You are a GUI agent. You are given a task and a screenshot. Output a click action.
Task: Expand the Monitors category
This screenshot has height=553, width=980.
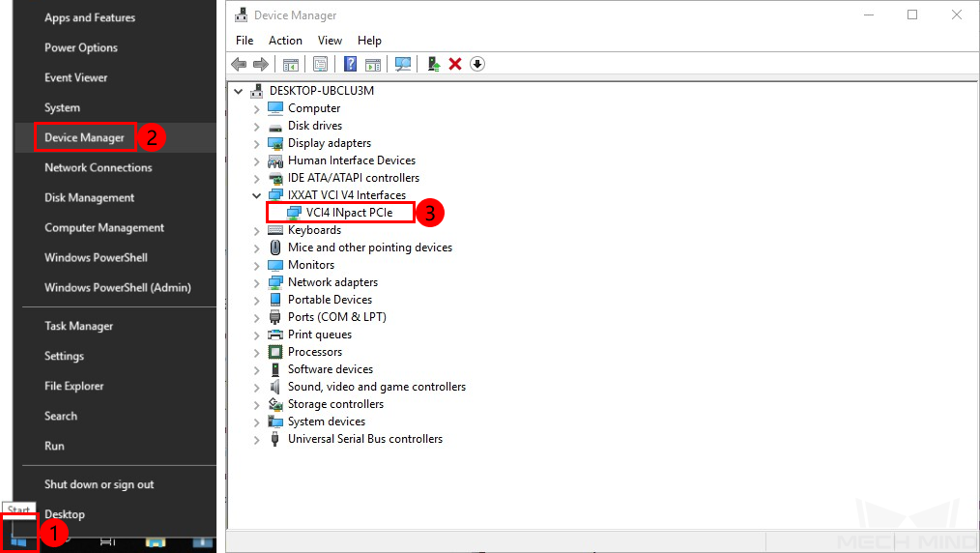[256, 265]
